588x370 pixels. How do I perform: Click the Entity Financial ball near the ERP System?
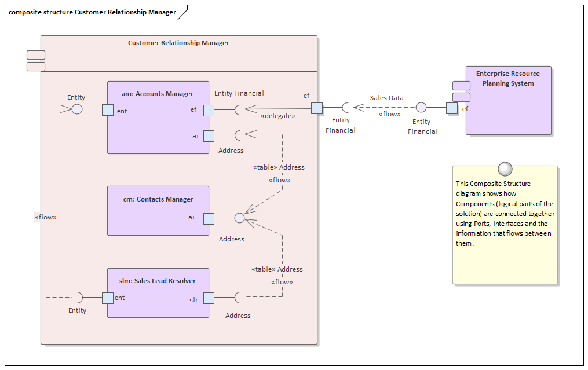click(x=422, y=107)
